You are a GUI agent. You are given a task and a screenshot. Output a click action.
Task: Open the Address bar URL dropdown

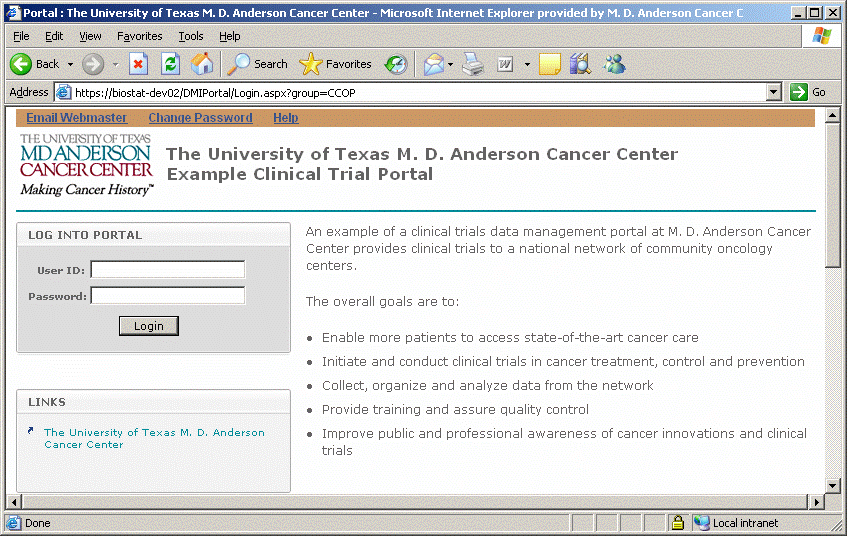[x=774, y=92]
